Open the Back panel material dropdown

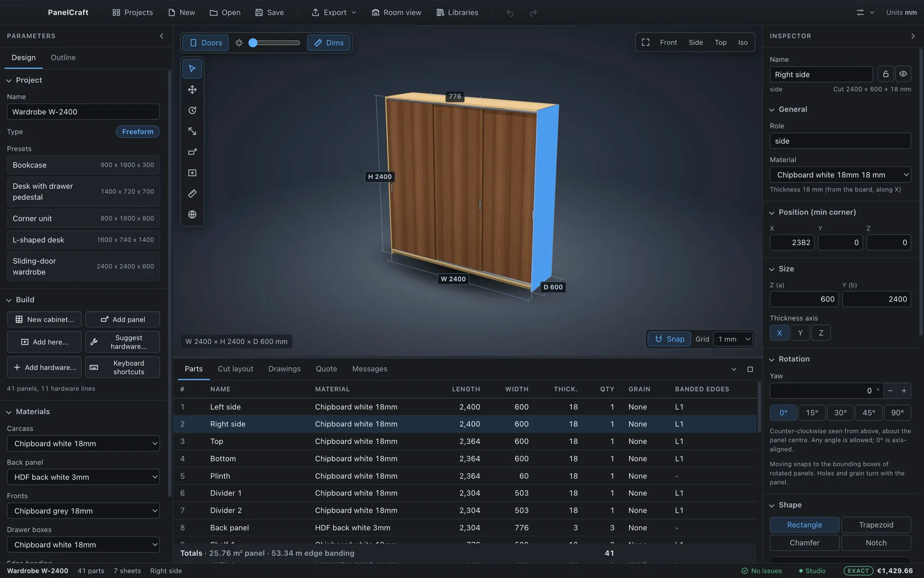click(x=83, y=477)
